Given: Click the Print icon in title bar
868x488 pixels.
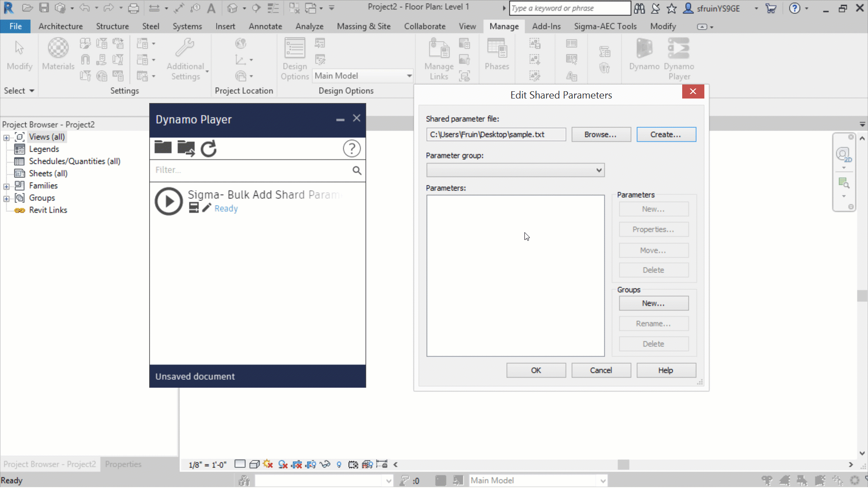Looking at the screenshot, I should coord(133,8).
